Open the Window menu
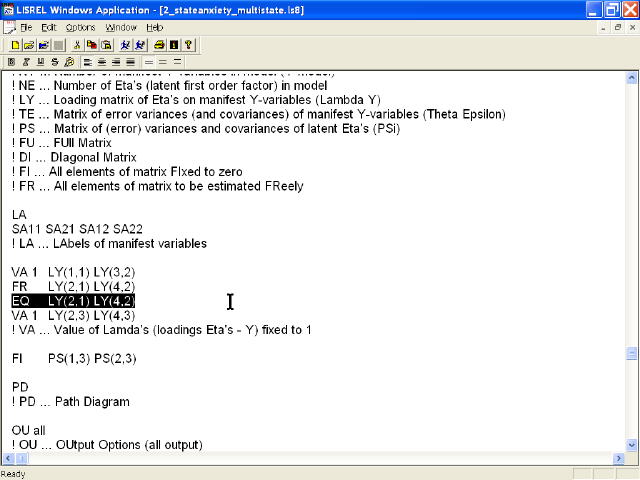 tap(121, 27)
